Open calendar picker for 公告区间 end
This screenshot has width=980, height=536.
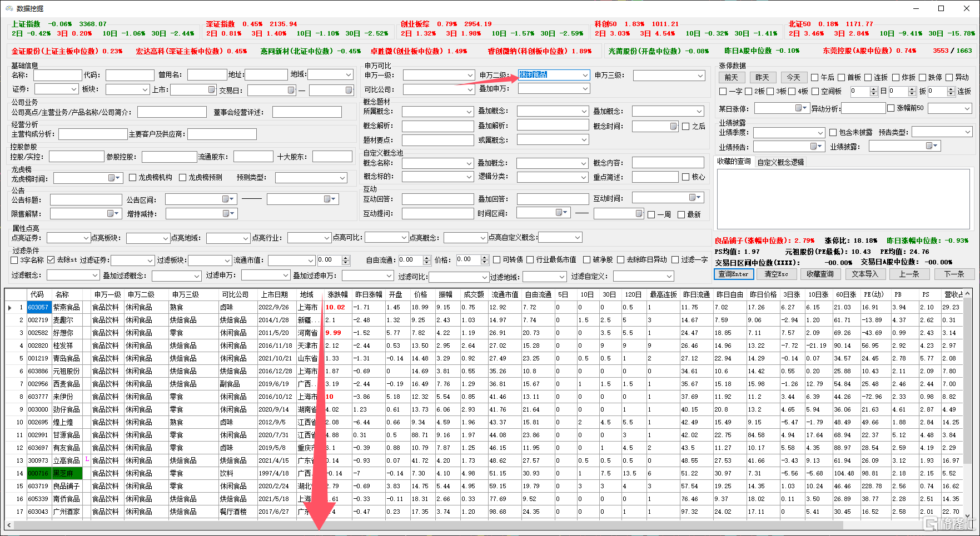tap(329, 199)
